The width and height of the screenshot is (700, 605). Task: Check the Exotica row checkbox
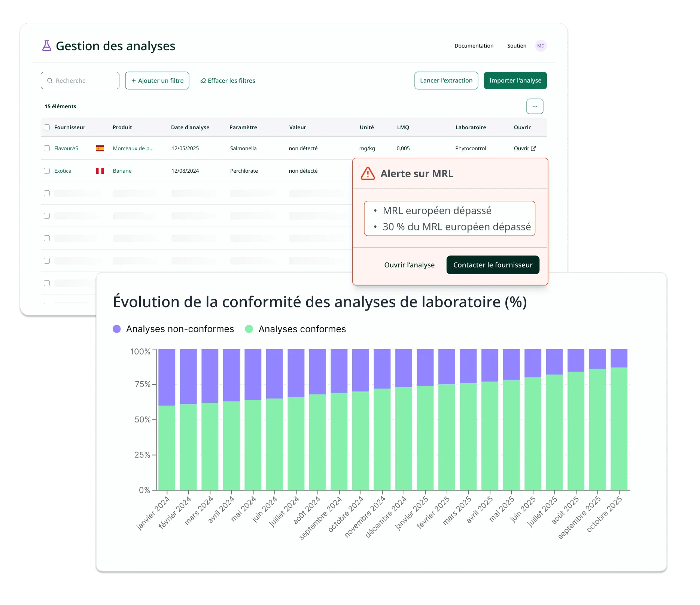[x=47, y=171]
